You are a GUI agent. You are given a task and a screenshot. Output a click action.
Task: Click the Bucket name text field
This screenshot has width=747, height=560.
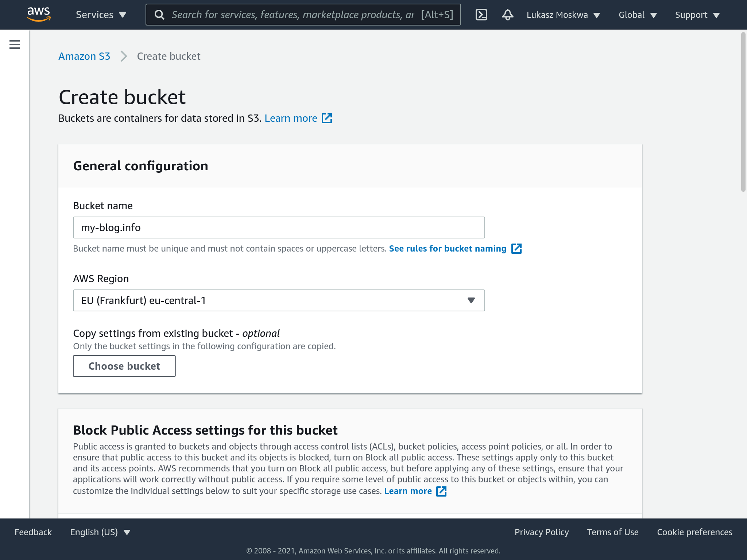tap(279, 227)
